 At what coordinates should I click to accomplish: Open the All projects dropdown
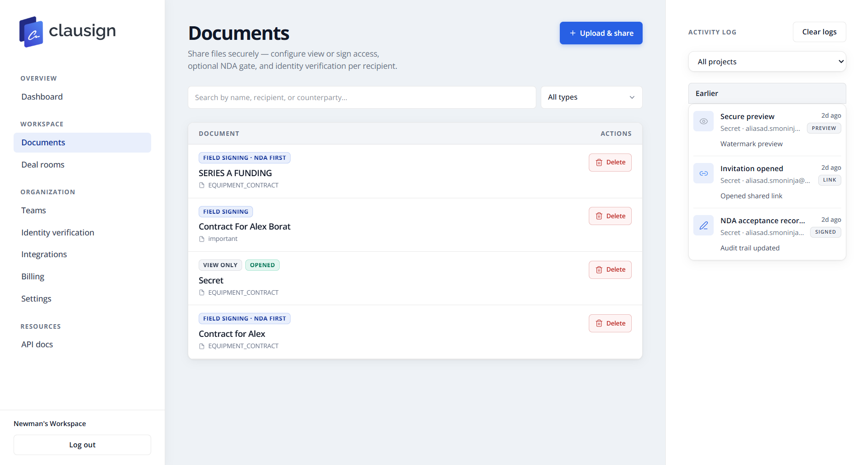(767, 62)
